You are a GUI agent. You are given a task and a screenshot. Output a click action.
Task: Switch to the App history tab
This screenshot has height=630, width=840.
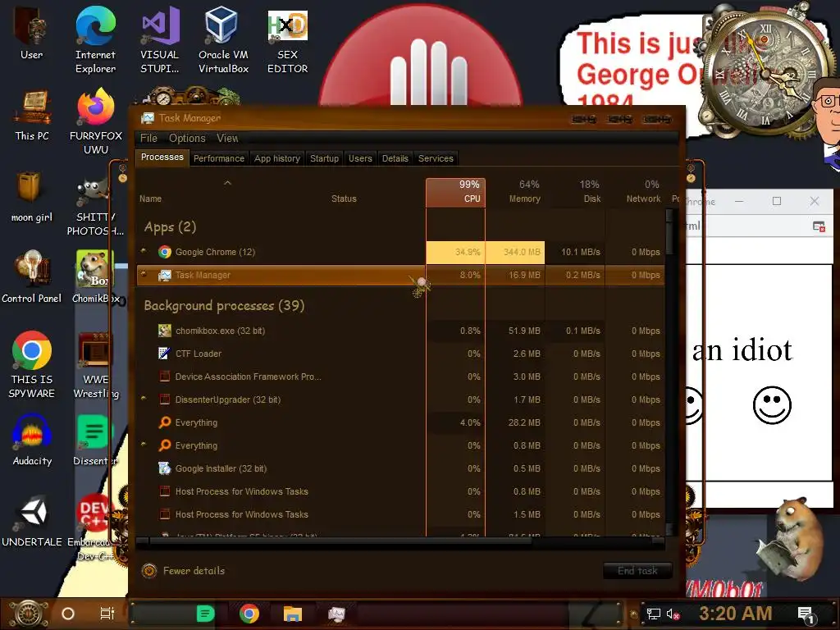[277, 158]
